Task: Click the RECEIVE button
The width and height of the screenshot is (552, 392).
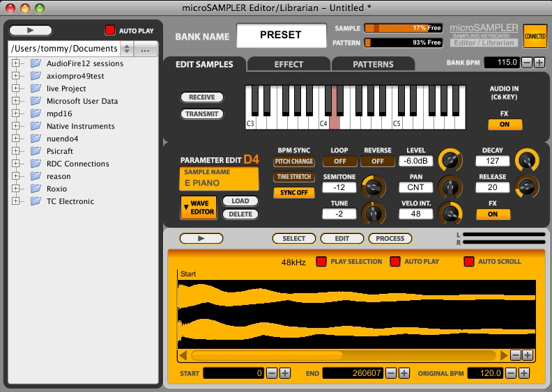Action: 201,97
